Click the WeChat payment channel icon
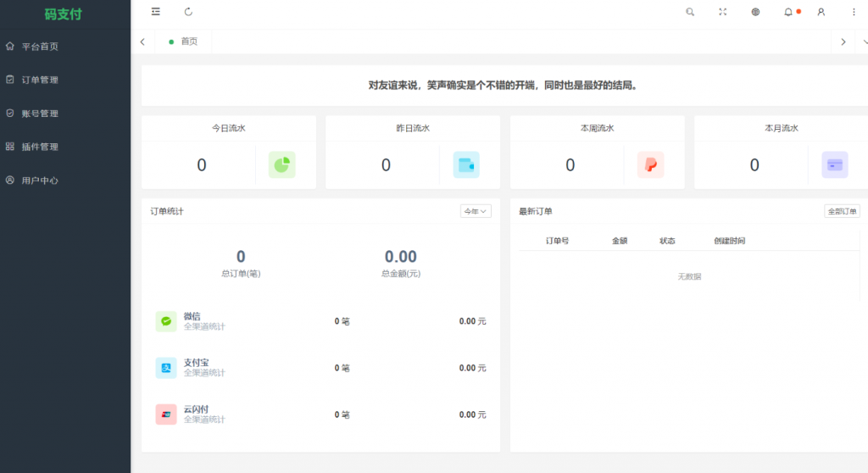 tap(166, 321)
